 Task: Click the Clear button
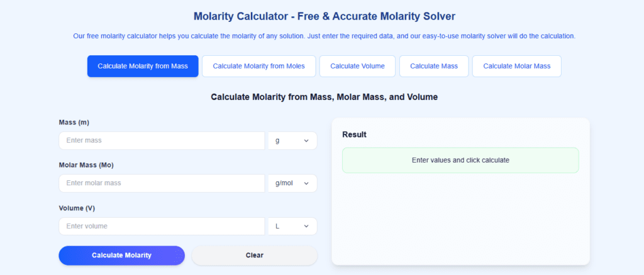[255, 256]
